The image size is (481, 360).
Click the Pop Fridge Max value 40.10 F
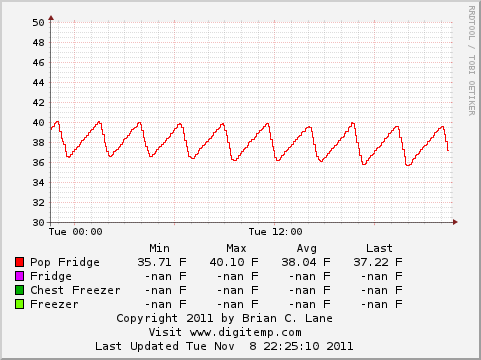point(234,262)
